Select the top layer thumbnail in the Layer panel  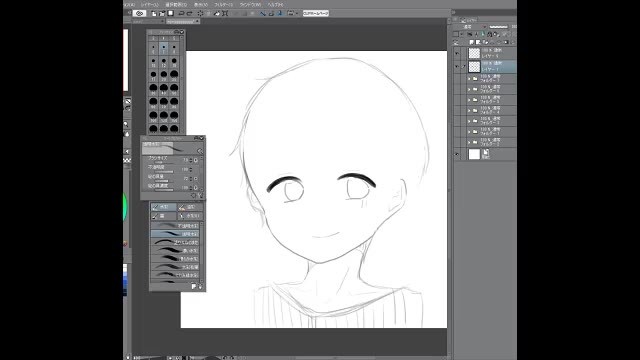[x=474, y=53]
